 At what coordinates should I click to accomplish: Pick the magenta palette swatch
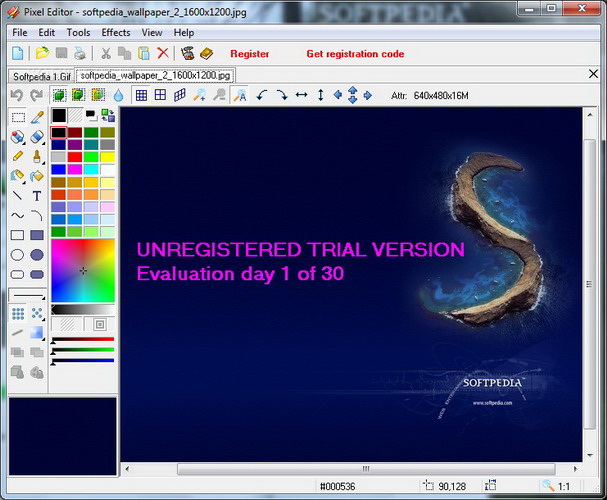point(75,169)
